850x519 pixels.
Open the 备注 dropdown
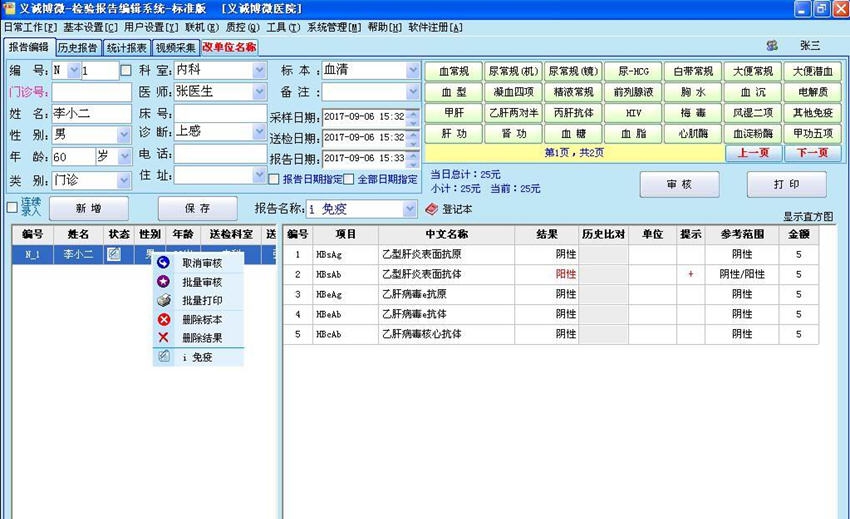pyautogui.click(x=413, y=92)
